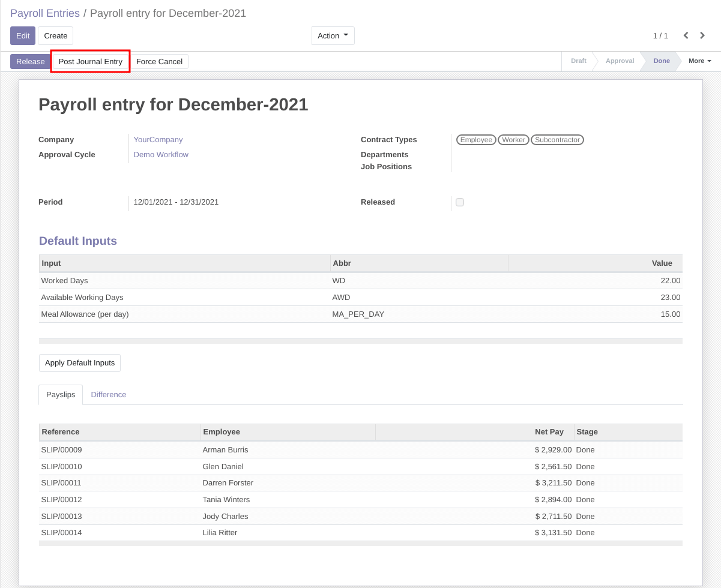Open the Action dropdown menu
The width and height of the screenshot is (721, 588).
click(333, 35)
